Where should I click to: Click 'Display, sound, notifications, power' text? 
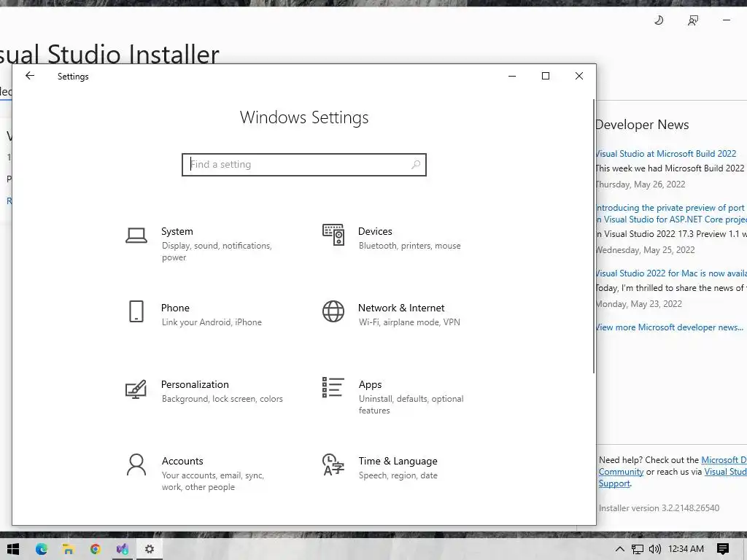click(217, 252)
